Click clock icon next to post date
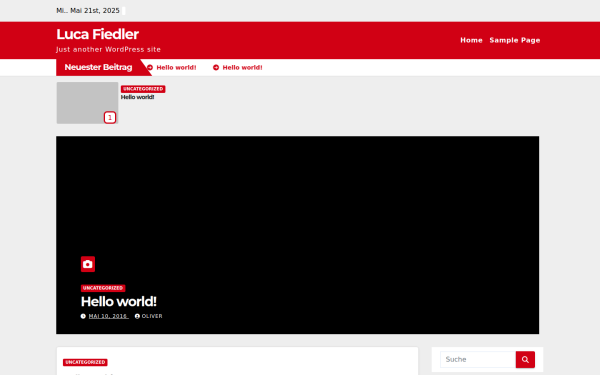Image resolution: width=600 pixels, height=375 pixels. (83, 316)
